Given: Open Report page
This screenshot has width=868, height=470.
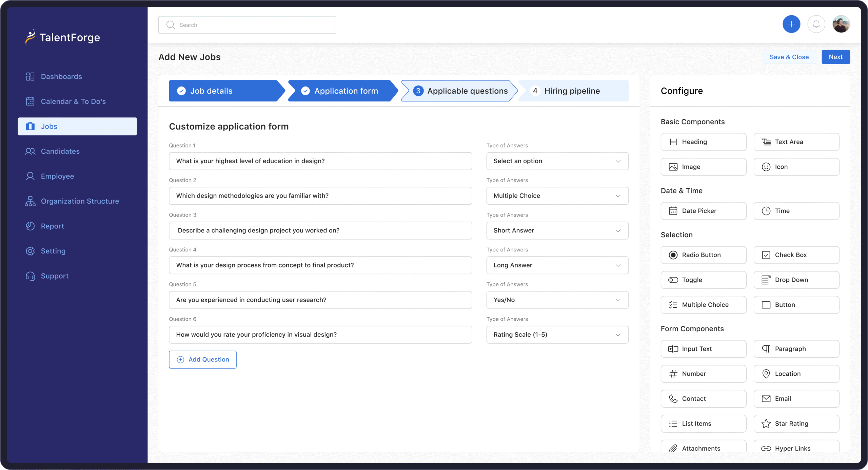Looking at the screenshot, I should click(77, 226).
